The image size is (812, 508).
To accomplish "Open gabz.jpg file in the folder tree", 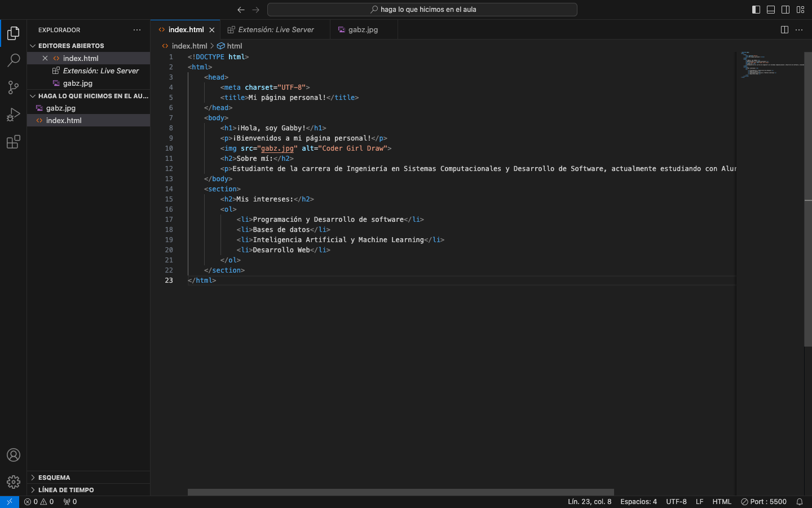I will pos(89,108).
